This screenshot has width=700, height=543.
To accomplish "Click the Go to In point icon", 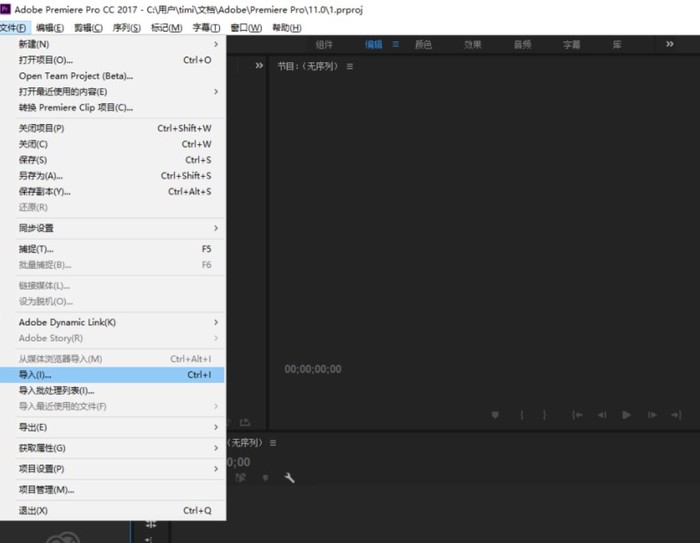I will (577, 415).
